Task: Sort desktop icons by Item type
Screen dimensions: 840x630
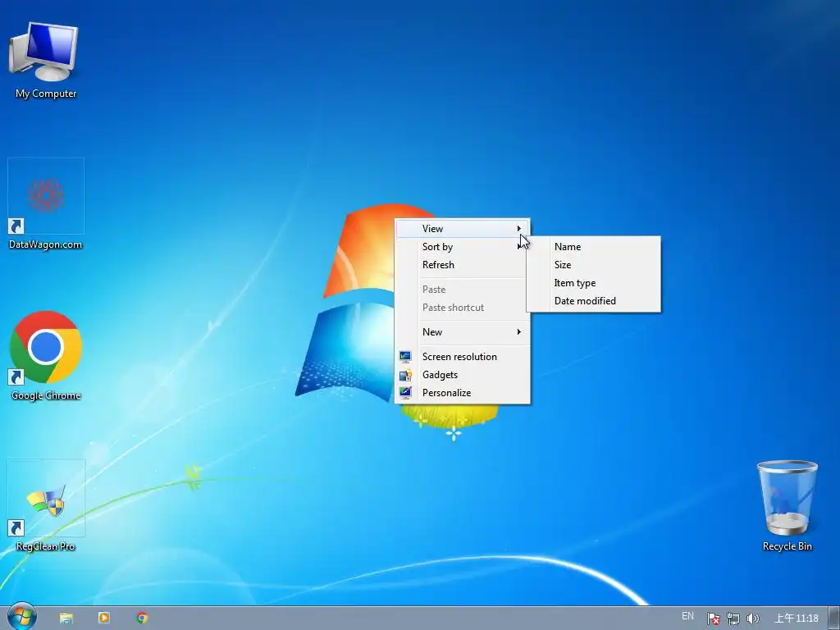Action: 594,283
